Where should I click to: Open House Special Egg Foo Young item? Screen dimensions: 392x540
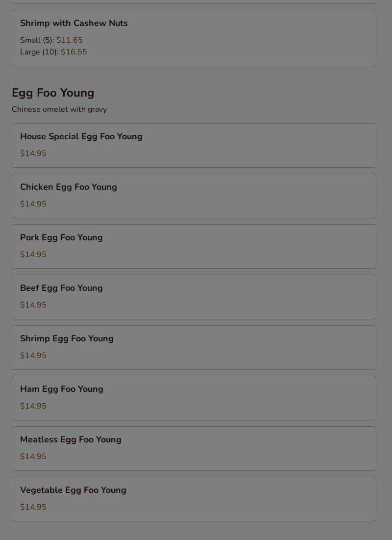click(81, 136)
